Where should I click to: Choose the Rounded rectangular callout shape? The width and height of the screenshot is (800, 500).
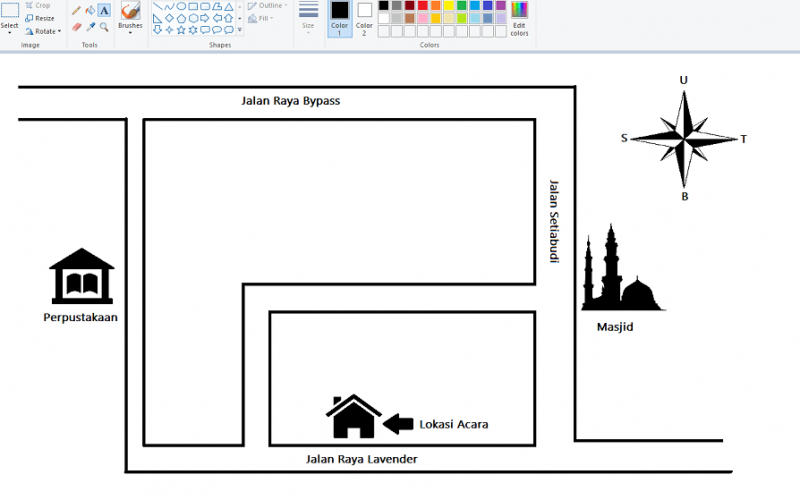pyautogui.click(x=205, y=30)
